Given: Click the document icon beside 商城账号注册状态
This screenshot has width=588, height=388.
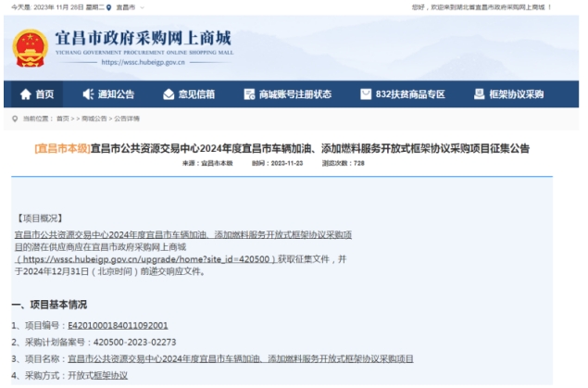Looking at the screenshot, I should (x=248, y=94).
